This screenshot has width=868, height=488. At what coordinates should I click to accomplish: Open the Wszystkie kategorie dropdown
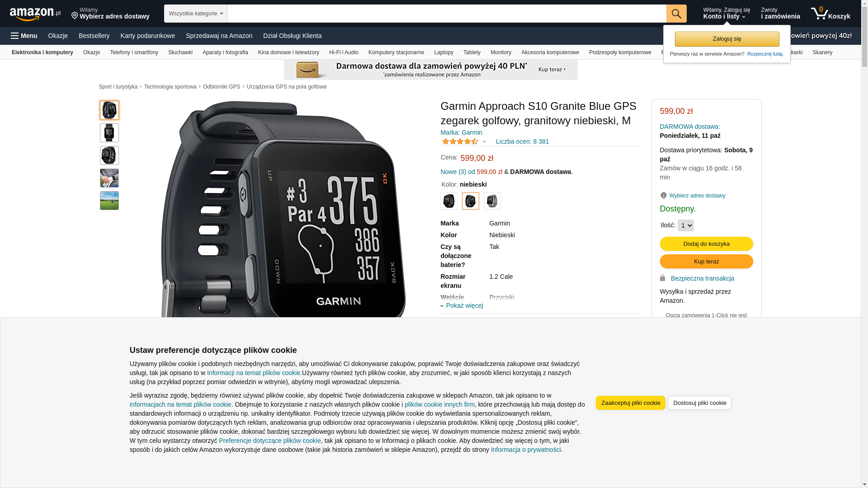(196, 14)
